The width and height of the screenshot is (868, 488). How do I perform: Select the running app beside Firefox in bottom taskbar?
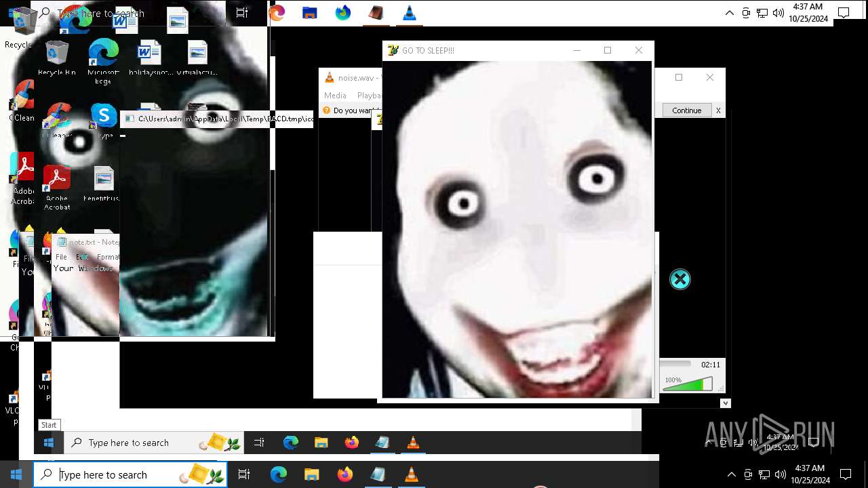pos(378,474)
